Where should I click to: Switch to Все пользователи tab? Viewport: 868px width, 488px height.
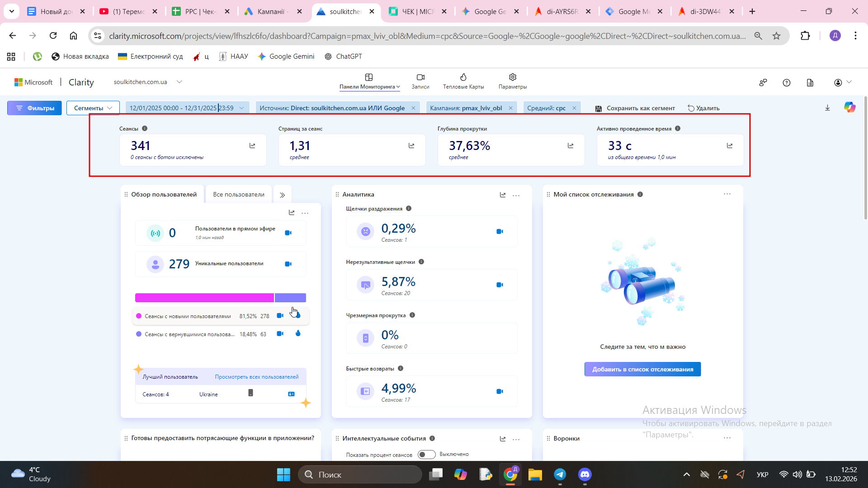coord(238,194)
